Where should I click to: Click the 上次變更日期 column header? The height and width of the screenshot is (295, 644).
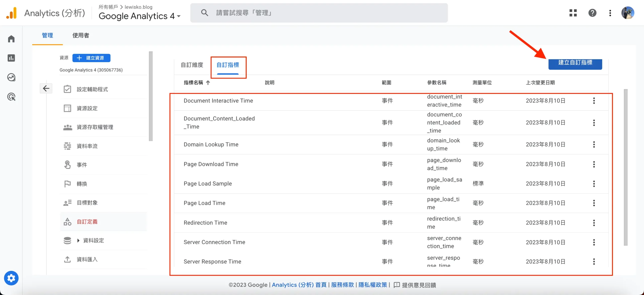coord(540,82)
